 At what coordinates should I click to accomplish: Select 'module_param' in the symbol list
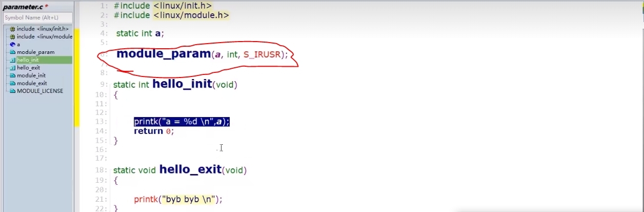tap(35, 52)
